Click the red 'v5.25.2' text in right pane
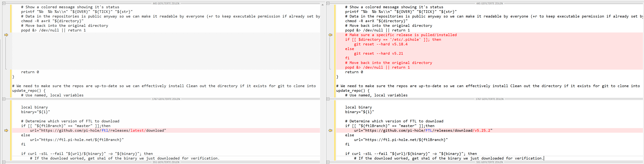Image resolution: width=644 pixels, height=164 pixels. click(x=482, y=130)
